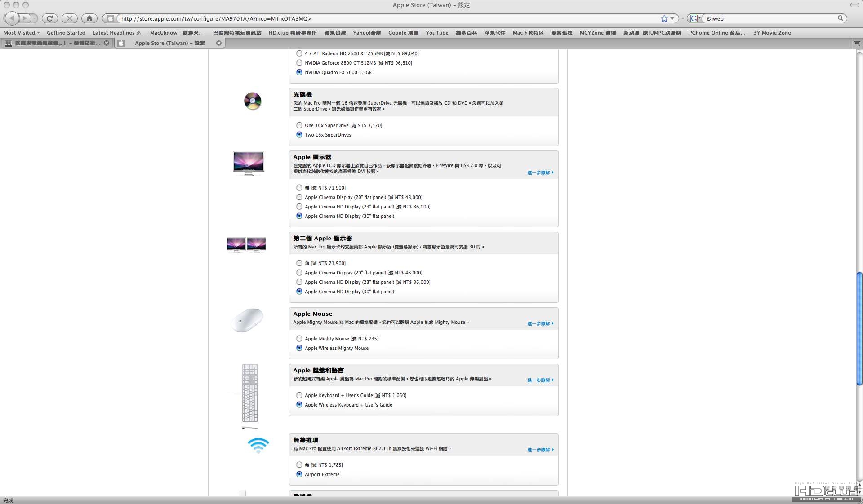This screenshot has height=504, width=863.
Task: Open the Google 地圖 bookmark
Action: pos(403,33)
